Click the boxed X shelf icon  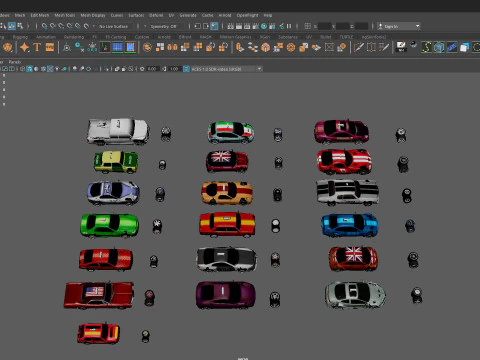329,47
